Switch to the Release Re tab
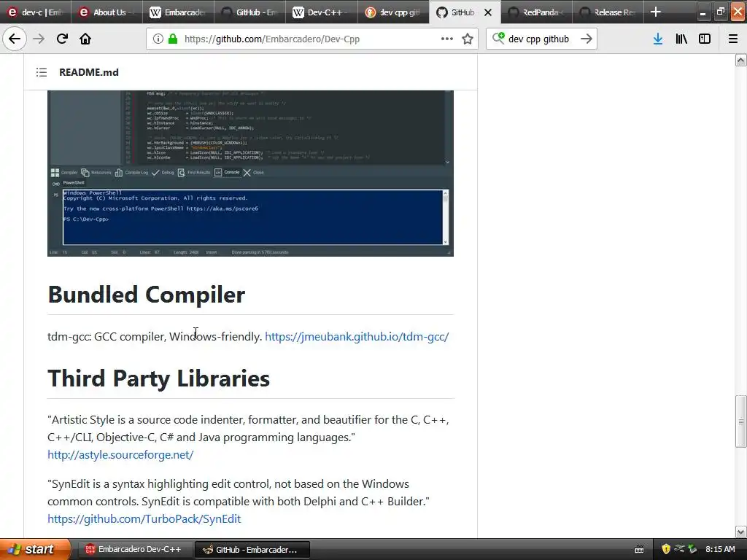The height and width of the screenshot is (560, 747). point(608,12)
